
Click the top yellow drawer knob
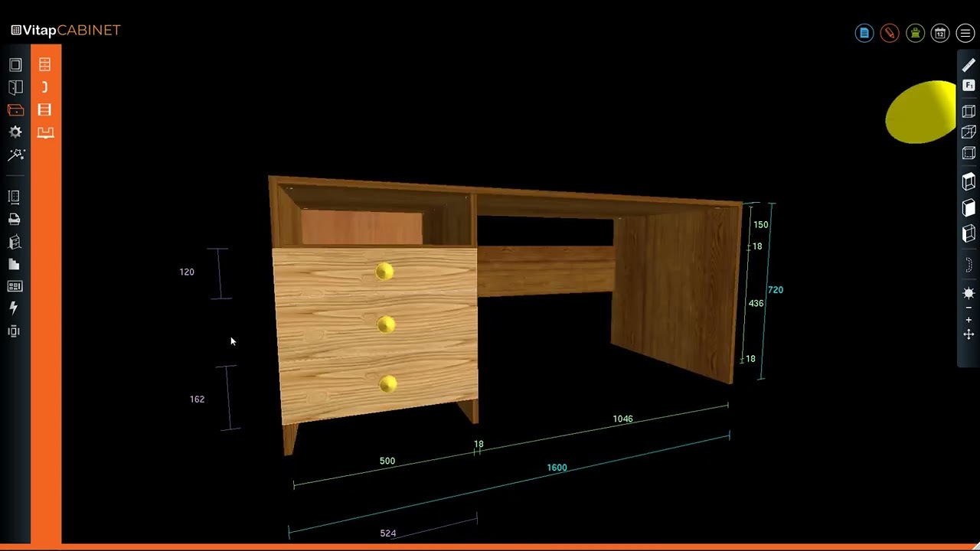[x=385, y=272]
